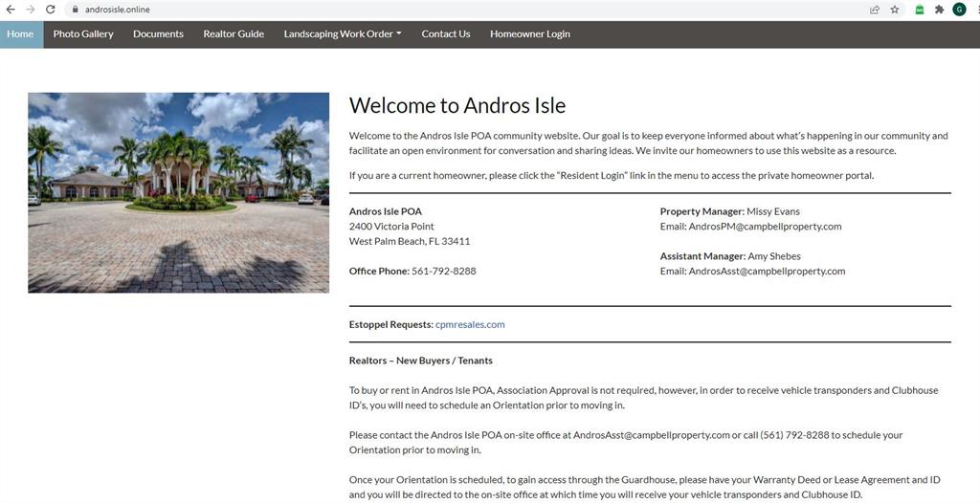
Task: Reload the page with the refresh icon
Action: coord(51,10)
